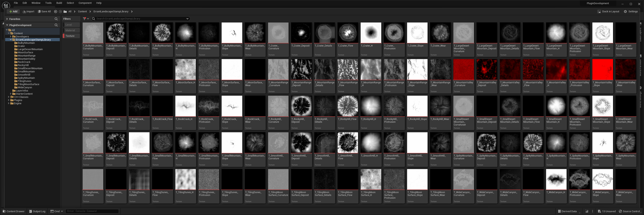
Task: Select the T_MountainValley_Slope red texture thumbnail
Action: coord(602,70)
